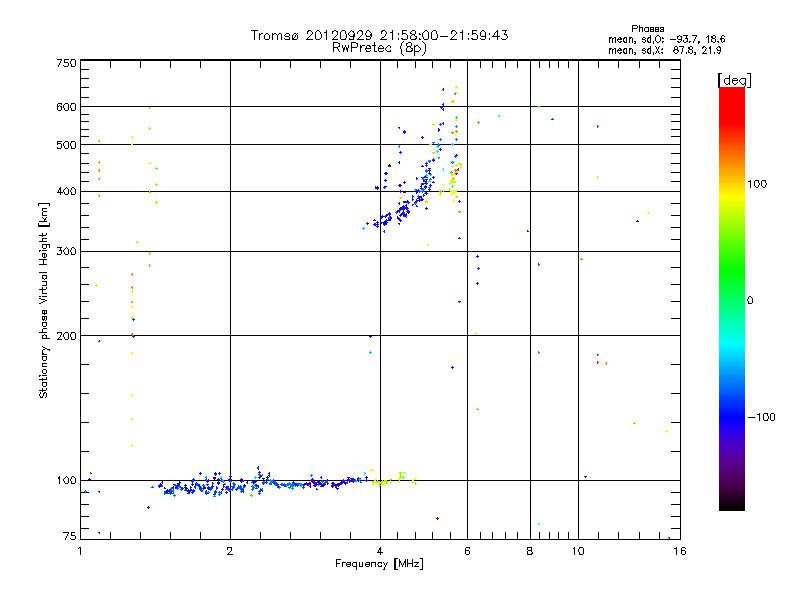
Task: Click the x-axis label "2"
Action: click(230, 551)
